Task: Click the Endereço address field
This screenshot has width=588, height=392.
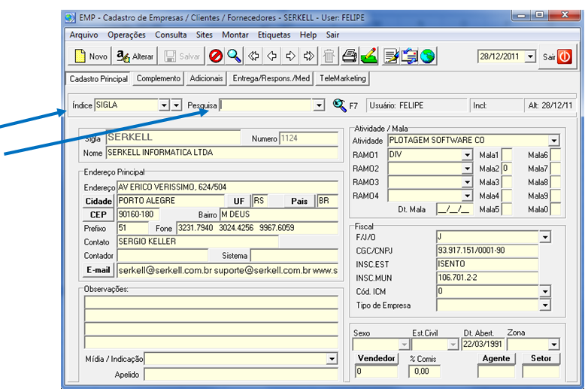Action: coord(227,187)
